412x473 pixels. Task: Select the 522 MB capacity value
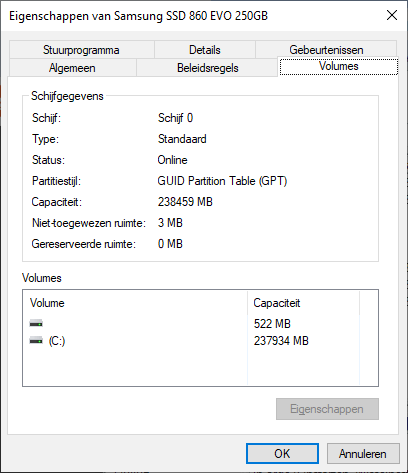272,324
